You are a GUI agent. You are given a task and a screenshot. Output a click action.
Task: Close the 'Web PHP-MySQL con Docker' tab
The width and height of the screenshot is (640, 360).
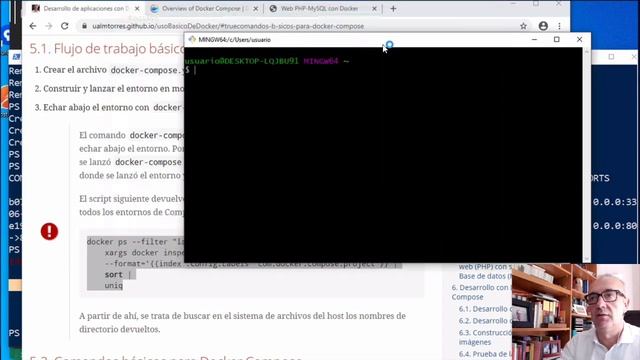pos(374,9)
